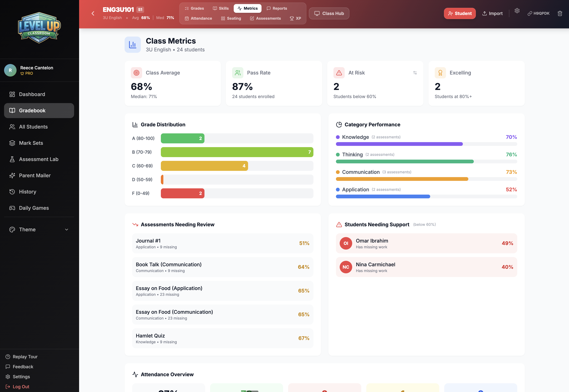
Task: Click the trash delete class icon
Action: click(x=560, y=13)
